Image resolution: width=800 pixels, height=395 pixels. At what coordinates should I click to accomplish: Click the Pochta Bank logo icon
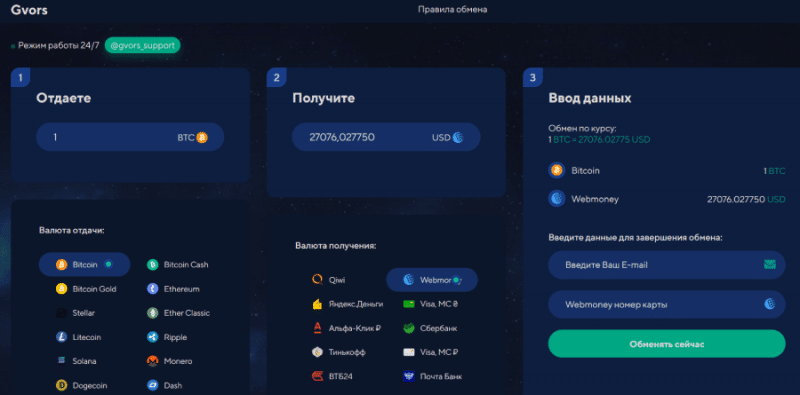point(408,377)
